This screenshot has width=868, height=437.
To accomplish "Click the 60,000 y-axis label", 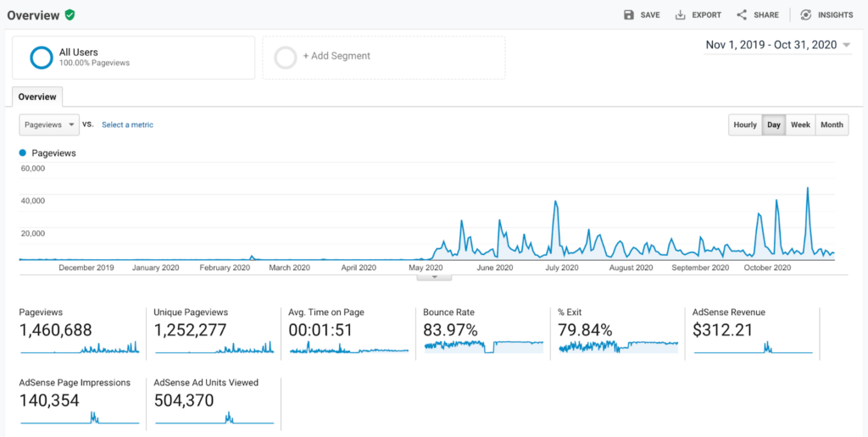I will point(33,169).
